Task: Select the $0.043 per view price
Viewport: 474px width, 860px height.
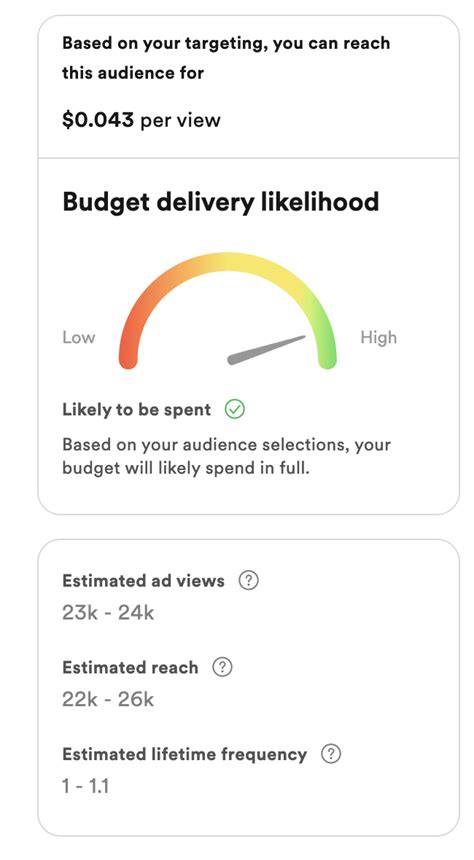Action: tap(141, 120)
